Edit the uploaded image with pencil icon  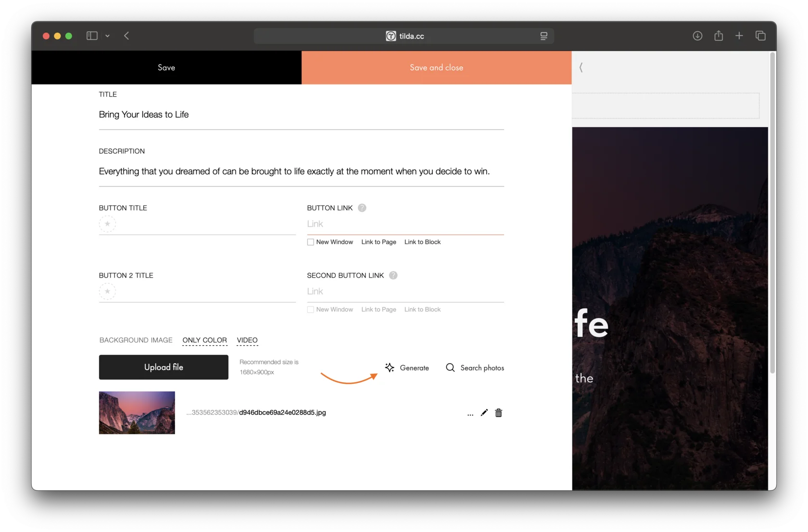(x=484, y=413)
